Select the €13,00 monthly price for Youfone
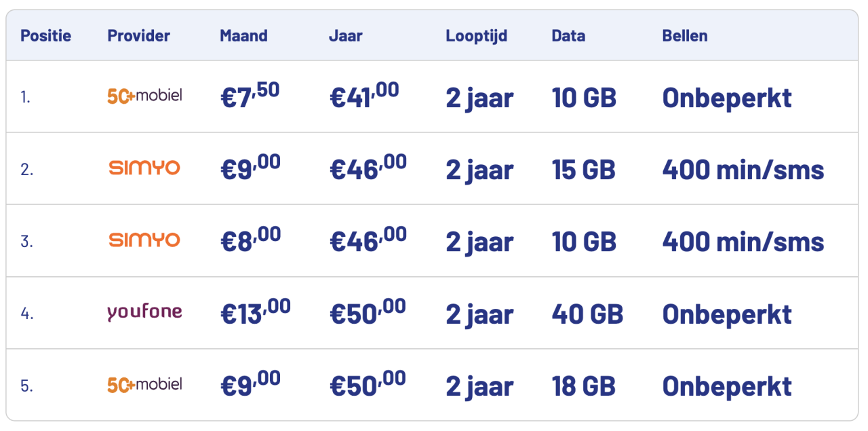This screenshot has width=868, height=431. (x=255, y=313)
